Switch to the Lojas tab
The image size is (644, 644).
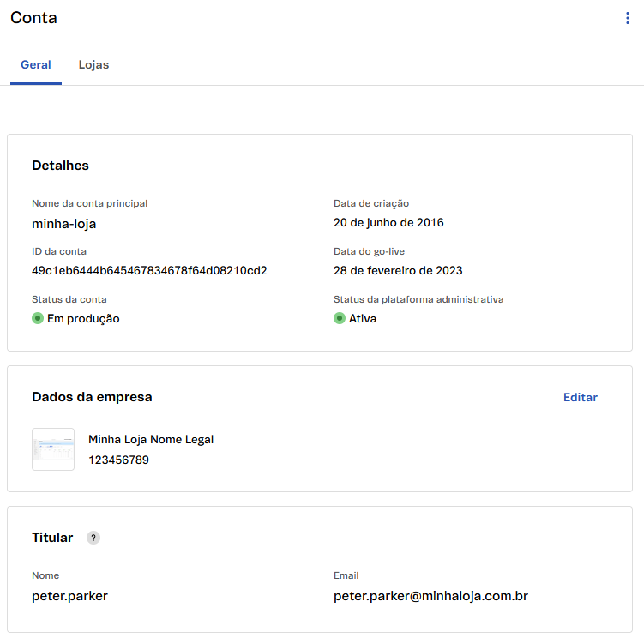(x=93, y=65)
